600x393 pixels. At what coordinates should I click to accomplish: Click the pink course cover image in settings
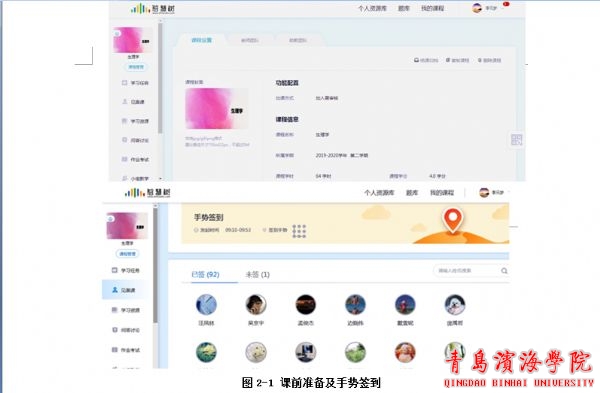pyautogui.click(x=217, y=108)
